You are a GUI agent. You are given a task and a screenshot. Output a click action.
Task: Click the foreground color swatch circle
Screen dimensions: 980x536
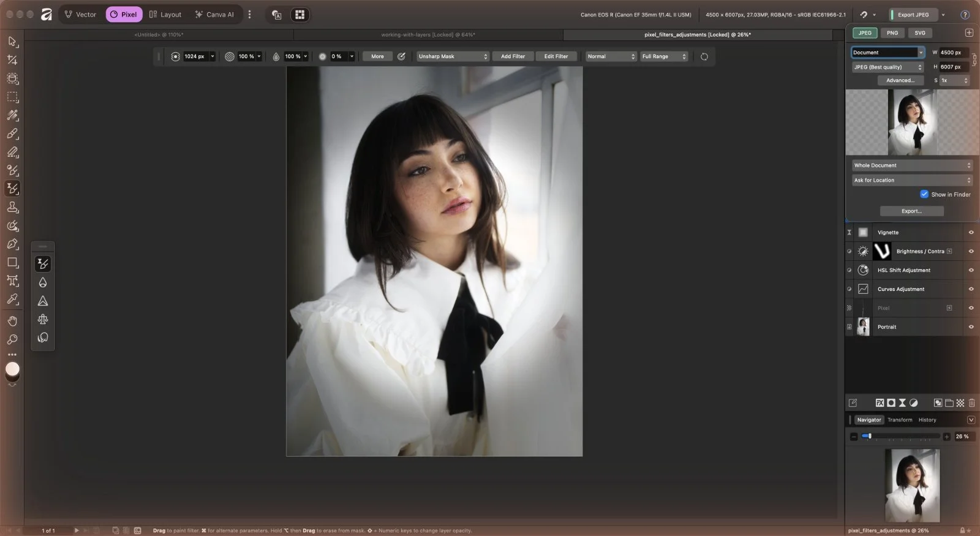tap(12, 369)
